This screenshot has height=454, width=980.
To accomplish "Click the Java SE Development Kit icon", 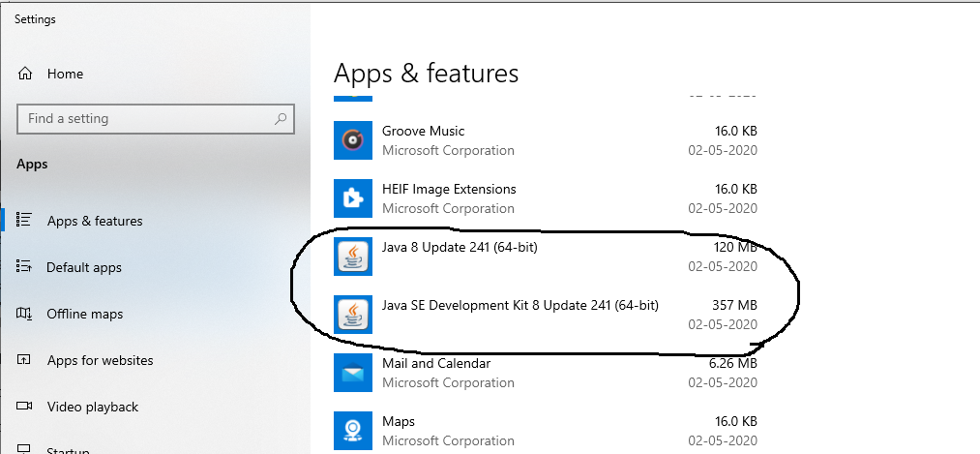I will click(352, 315).
